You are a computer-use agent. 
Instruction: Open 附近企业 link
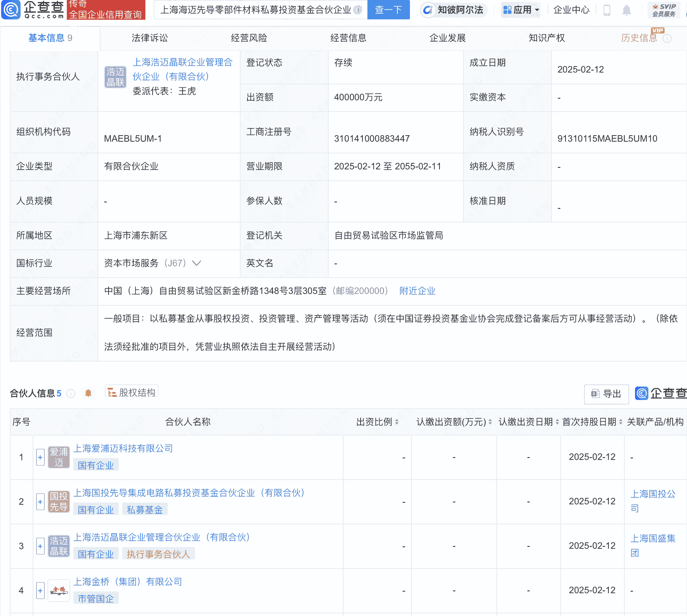[x=417, y=291]
